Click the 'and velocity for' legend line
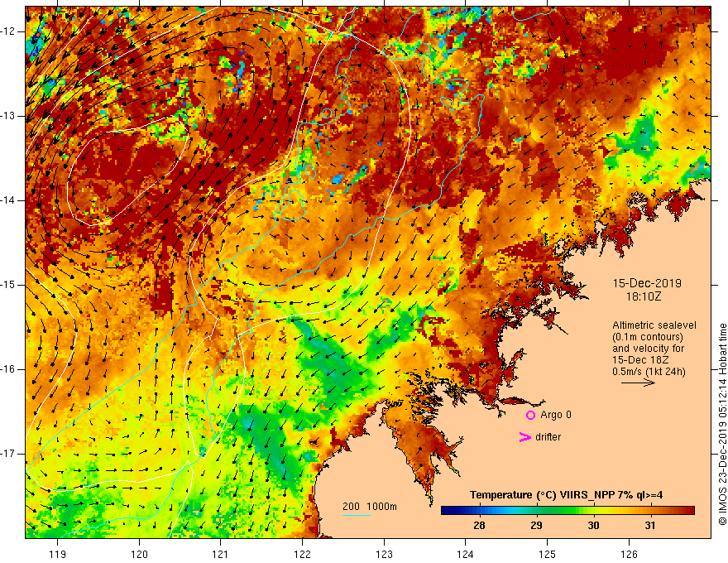This screenshot has width=728, height=563. pyautogui.click(x=648, y=349)
